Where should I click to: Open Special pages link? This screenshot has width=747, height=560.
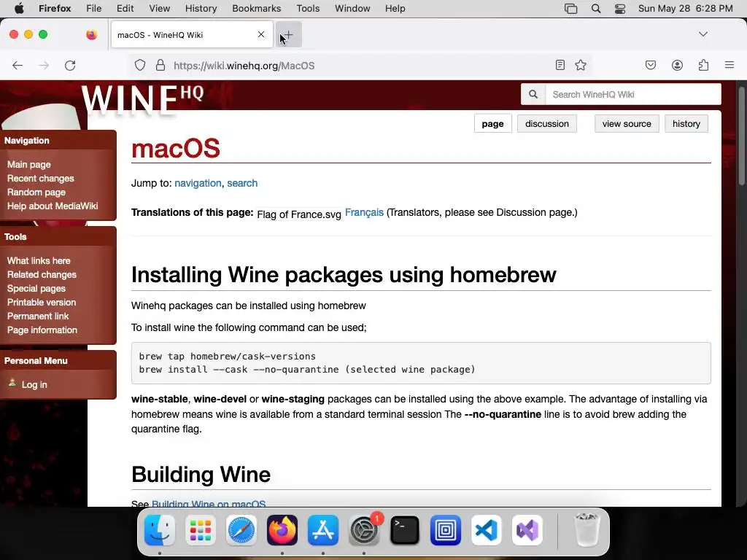(x=36, y=288)
